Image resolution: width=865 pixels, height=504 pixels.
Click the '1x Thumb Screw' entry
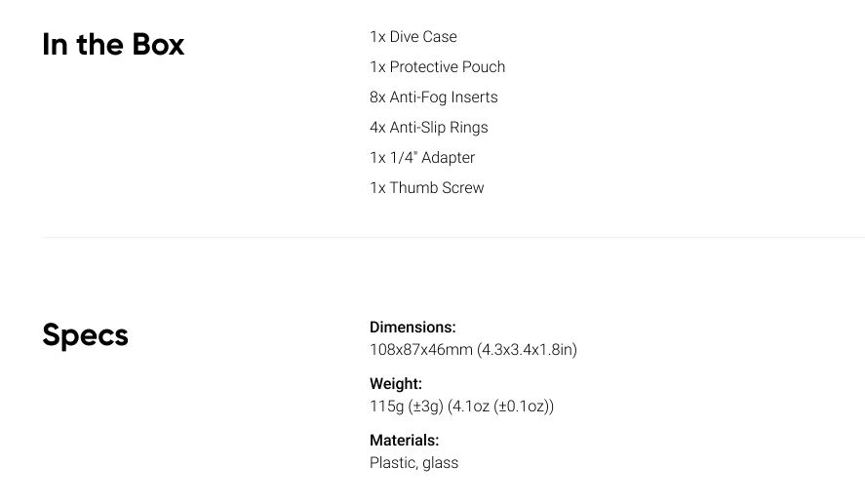[427, 188]
